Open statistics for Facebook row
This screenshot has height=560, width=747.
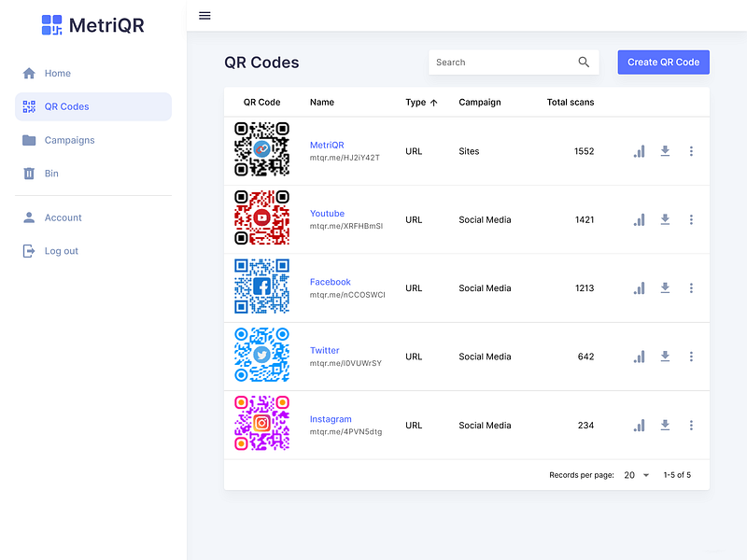[x=640, y=288]
